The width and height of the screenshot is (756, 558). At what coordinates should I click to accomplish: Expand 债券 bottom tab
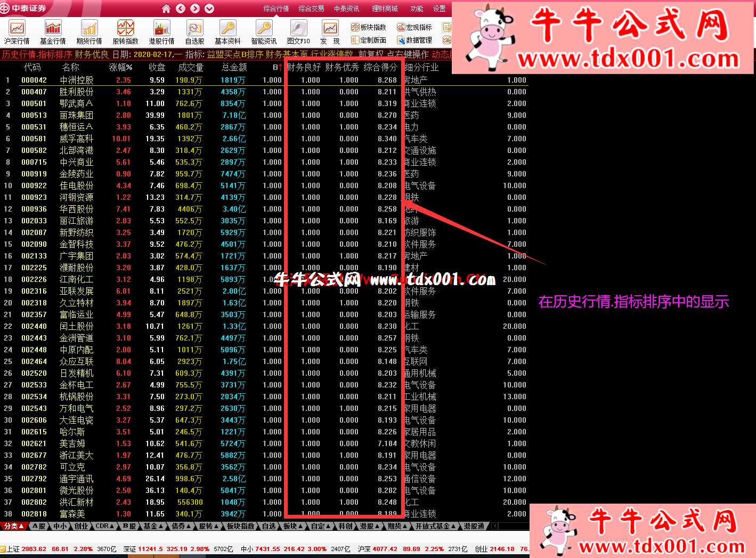(x=182, y=526)
